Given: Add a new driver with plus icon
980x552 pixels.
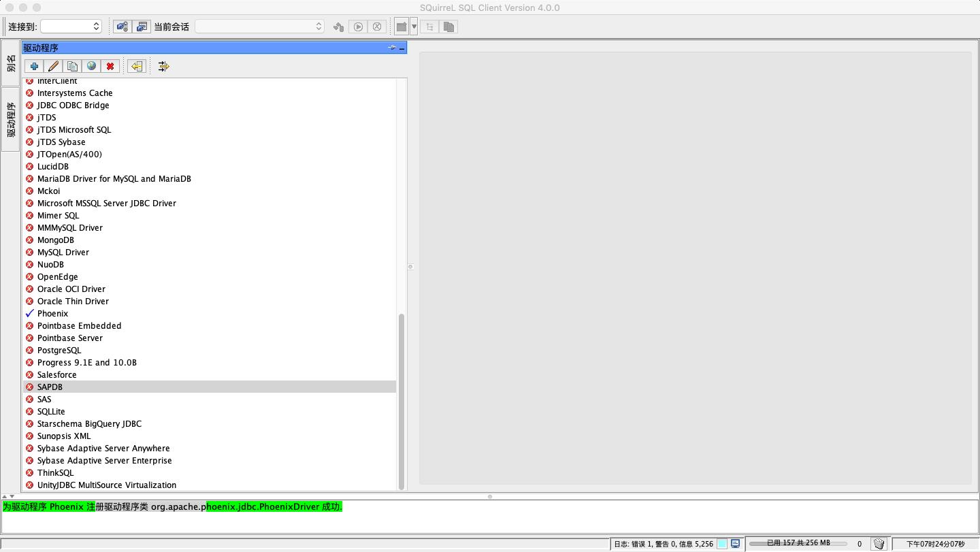Looking at the screenshot, I should coord(34,66).
